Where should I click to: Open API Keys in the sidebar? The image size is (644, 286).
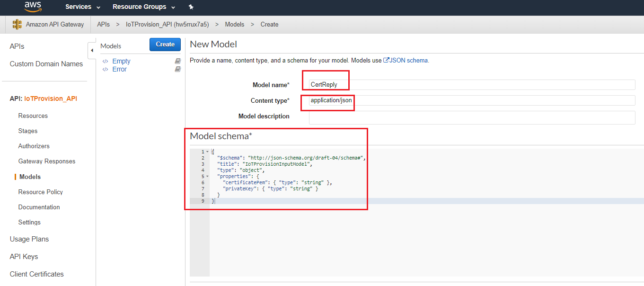[24, 257]
